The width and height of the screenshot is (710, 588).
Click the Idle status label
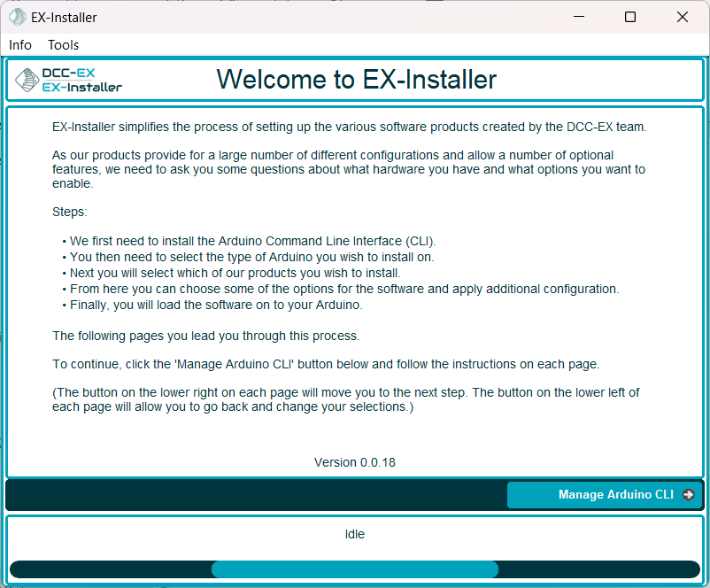[x=354, y=534]
